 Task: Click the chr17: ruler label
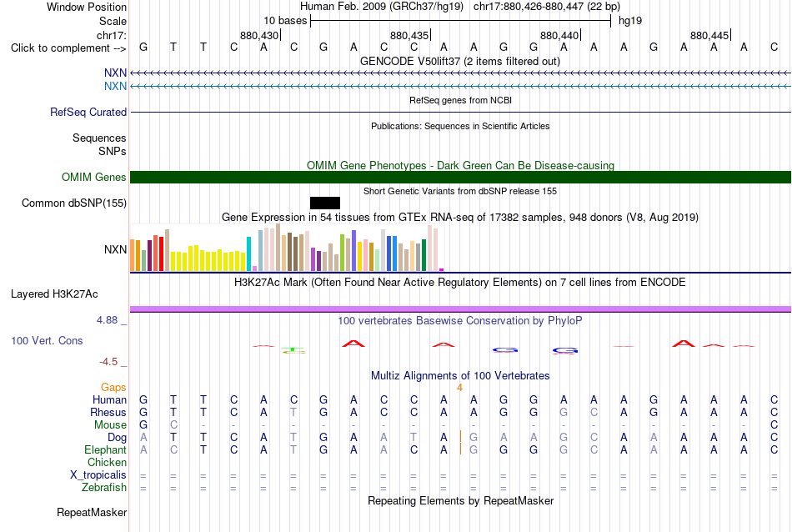[112, 35]
